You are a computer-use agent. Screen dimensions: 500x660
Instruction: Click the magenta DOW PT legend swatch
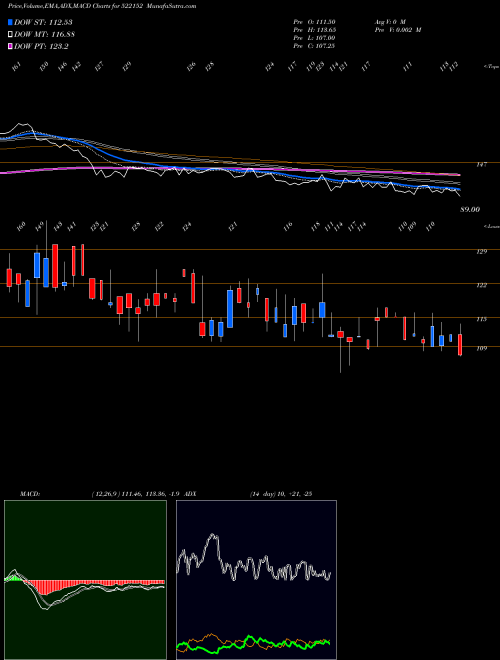(x=10, y=46)
